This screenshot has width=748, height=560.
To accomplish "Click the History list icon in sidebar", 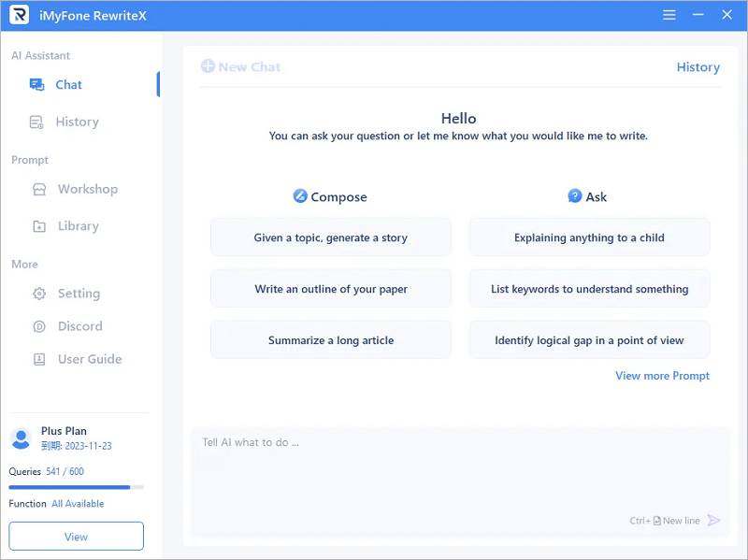I will (36, 122).
